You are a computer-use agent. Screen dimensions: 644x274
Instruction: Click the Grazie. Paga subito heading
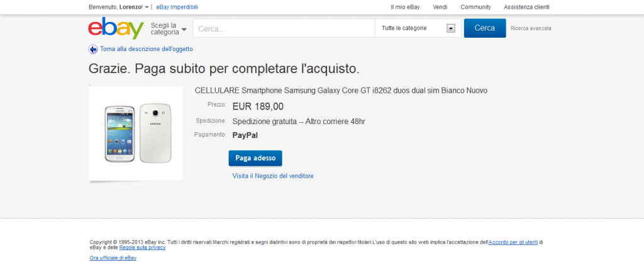coord(225,68)
